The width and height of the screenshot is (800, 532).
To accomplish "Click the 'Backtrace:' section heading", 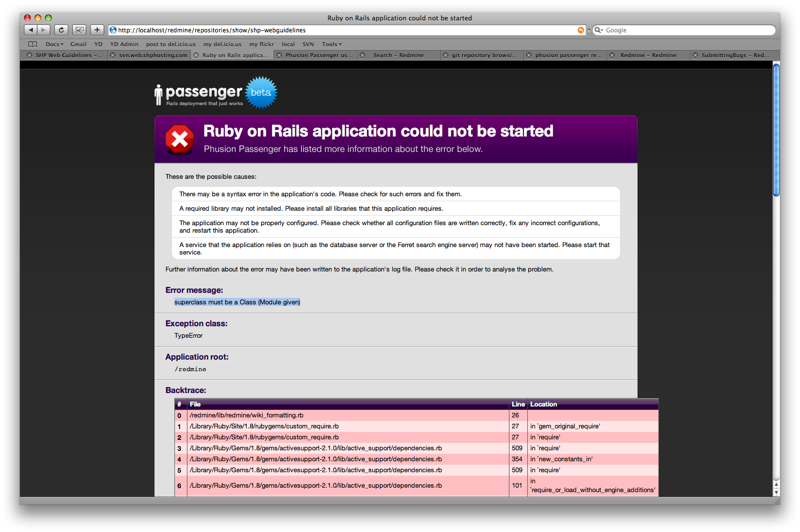I will pos(186,390).
